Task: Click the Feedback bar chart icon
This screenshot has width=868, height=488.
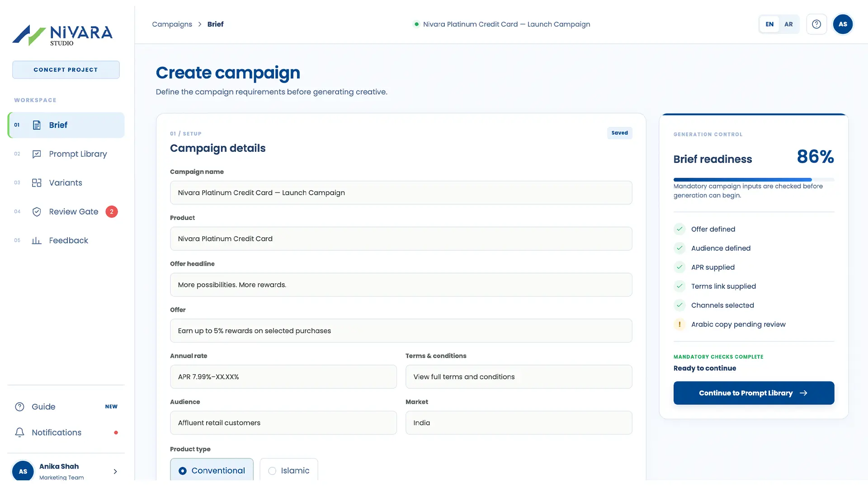Action: coord(37,241)
